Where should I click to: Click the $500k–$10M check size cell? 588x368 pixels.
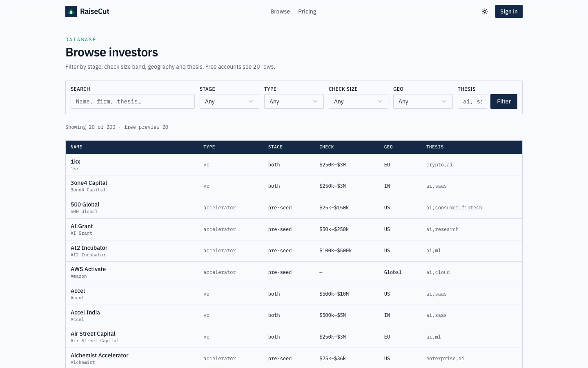(334, 294)
